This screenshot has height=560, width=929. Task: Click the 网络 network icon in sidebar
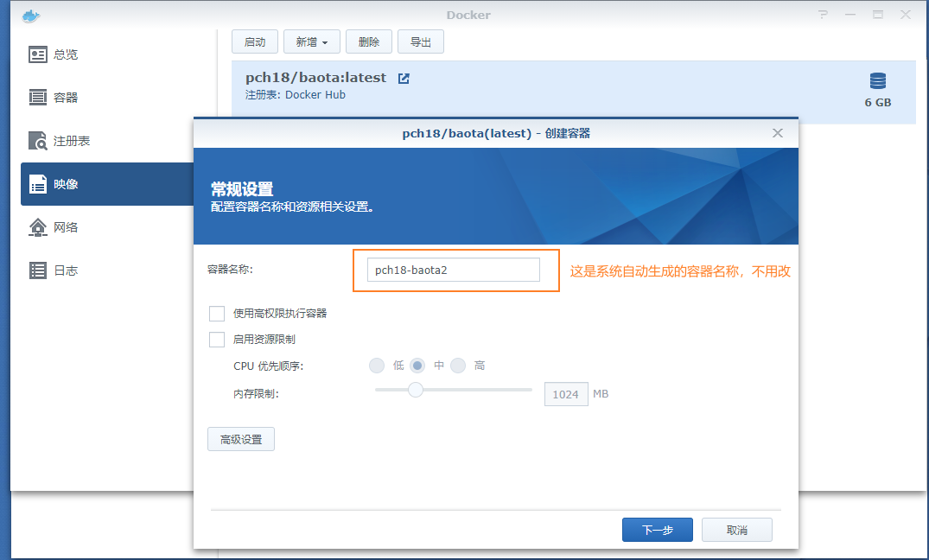38,227
